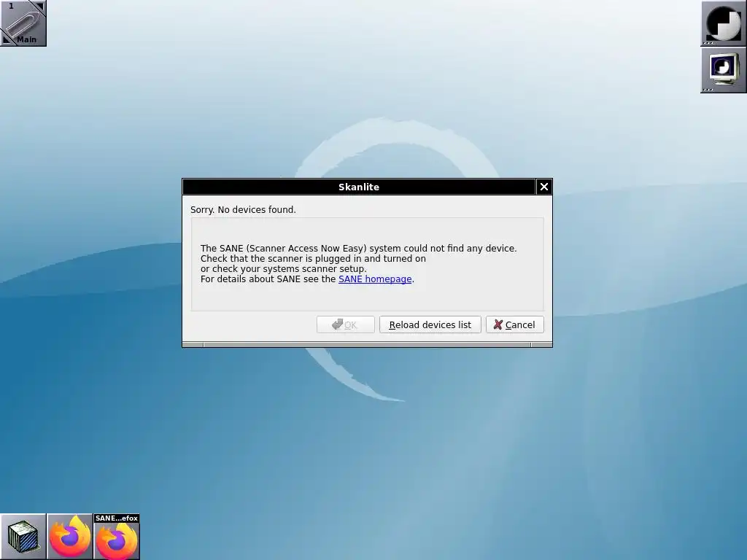The image size is (747, 560).
Task: Open the Main workspace clip icon
Action: point(23,23)
